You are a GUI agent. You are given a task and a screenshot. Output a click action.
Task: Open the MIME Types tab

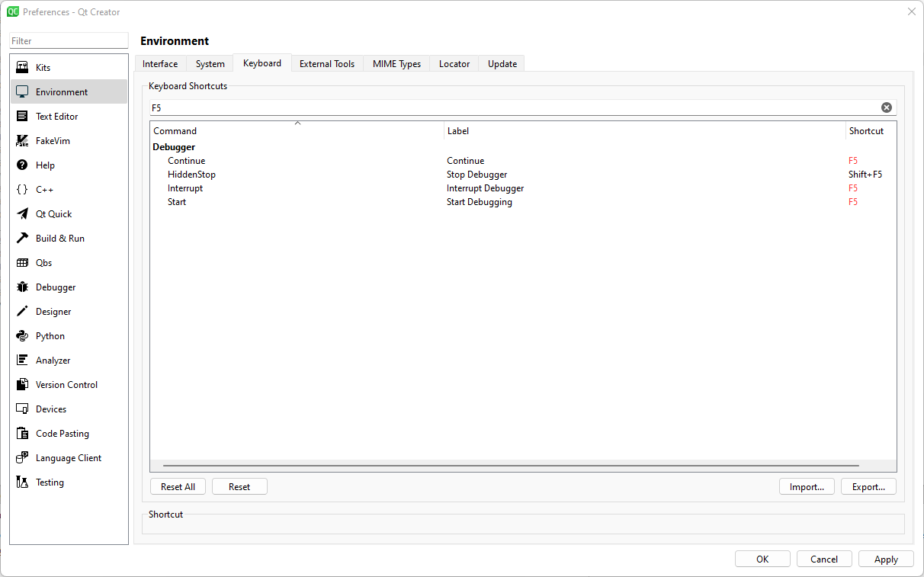(396, 64)
